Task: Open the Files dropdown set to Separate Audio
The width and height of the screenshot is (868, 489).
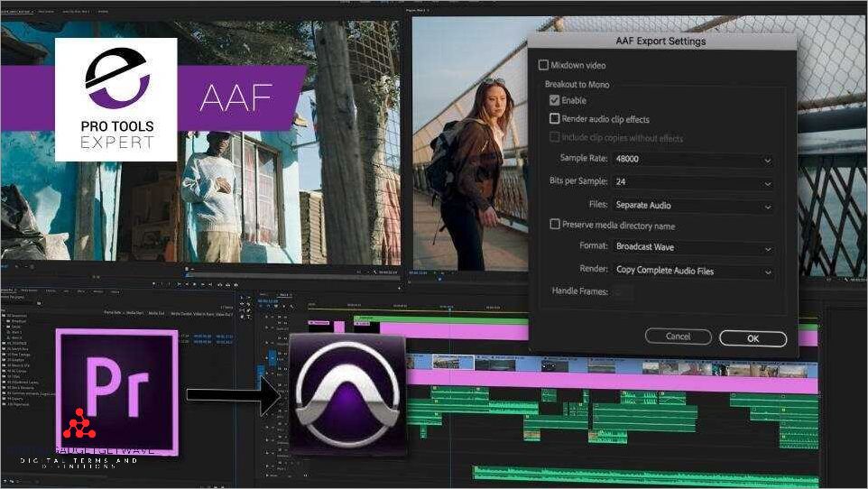Action: point(692,205)
